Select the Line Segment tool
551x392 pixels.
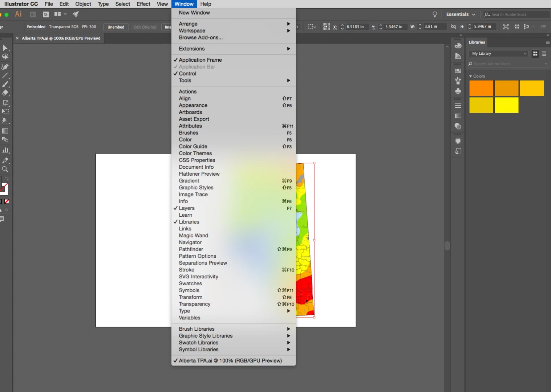click(x=5, y=75)
